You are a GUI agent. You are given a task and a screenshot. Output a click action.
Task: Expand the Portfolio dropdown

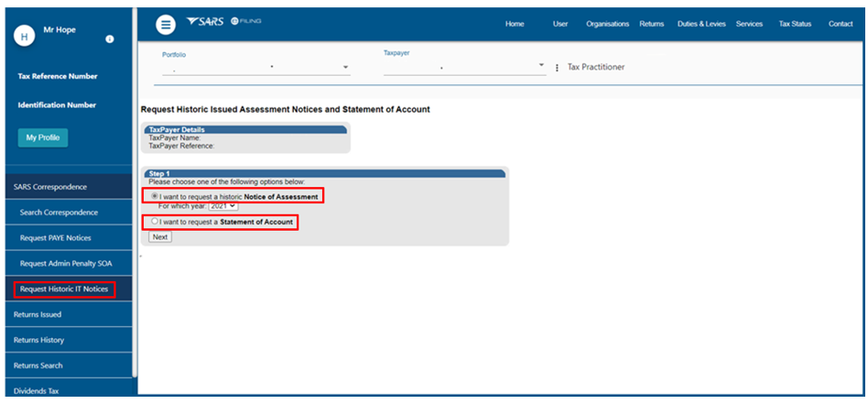pyautogui.click(x=345, y=68)
